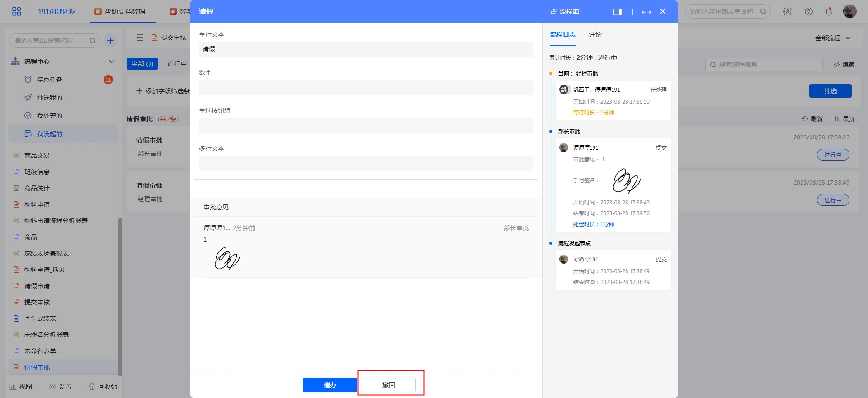Image resolution: width=868 pixels, height=398 pixels.
Task: Open the contacts icon in header
Action: [787, 12]
